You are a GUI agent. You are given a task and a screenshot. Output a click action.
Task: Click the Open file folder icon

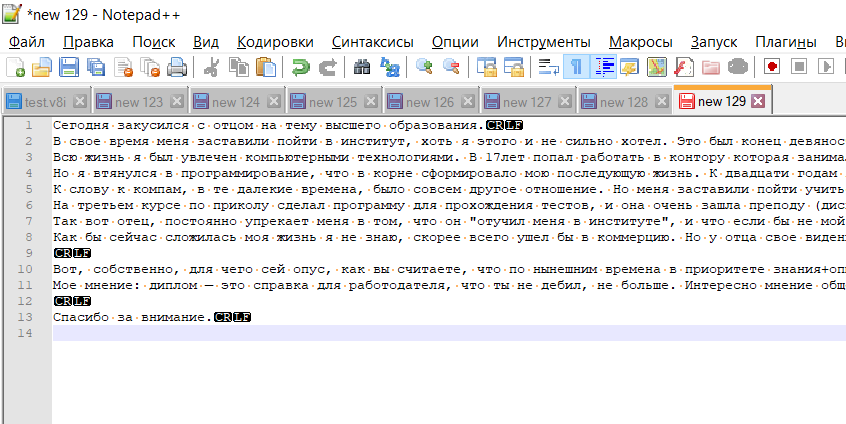coord(42,67)
